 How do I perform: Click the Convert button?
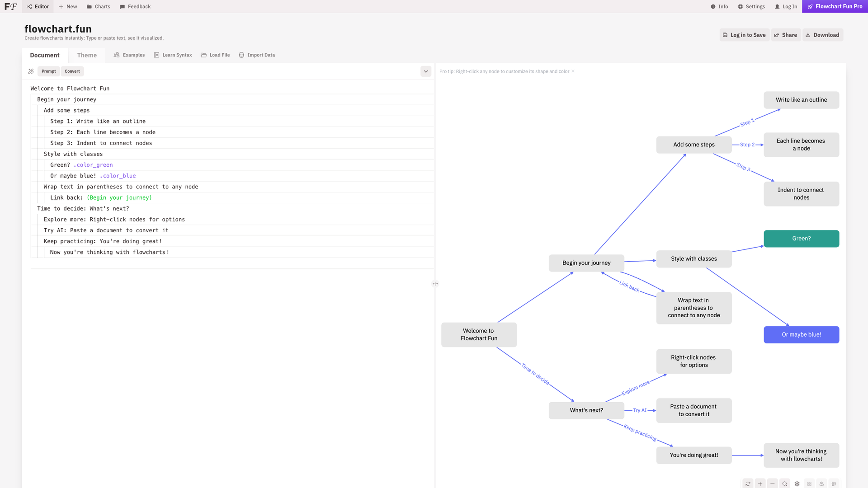[x=72, y=71]
